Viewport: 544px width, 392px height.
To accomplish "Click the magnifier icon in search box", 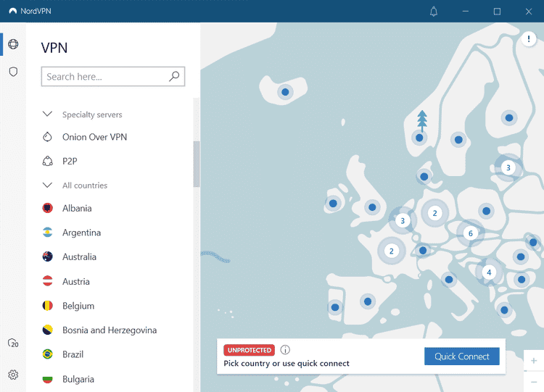I will [174, 76].
